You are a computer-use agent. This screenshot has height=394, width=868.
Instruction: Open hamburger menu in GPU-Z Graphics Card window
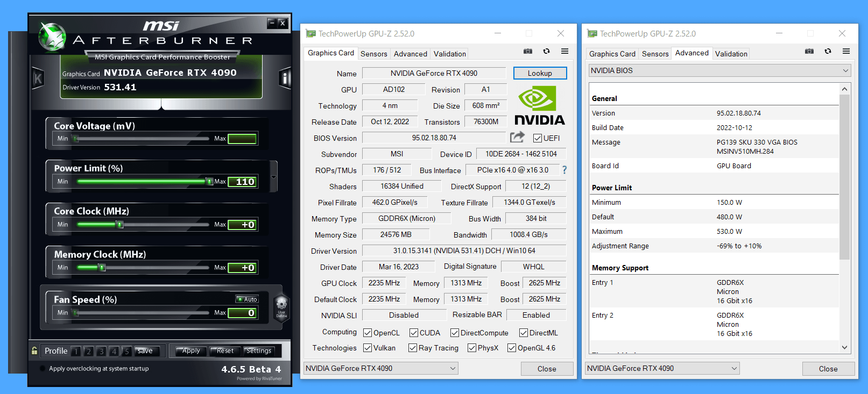pyautogui.click(x=564, y=51)
